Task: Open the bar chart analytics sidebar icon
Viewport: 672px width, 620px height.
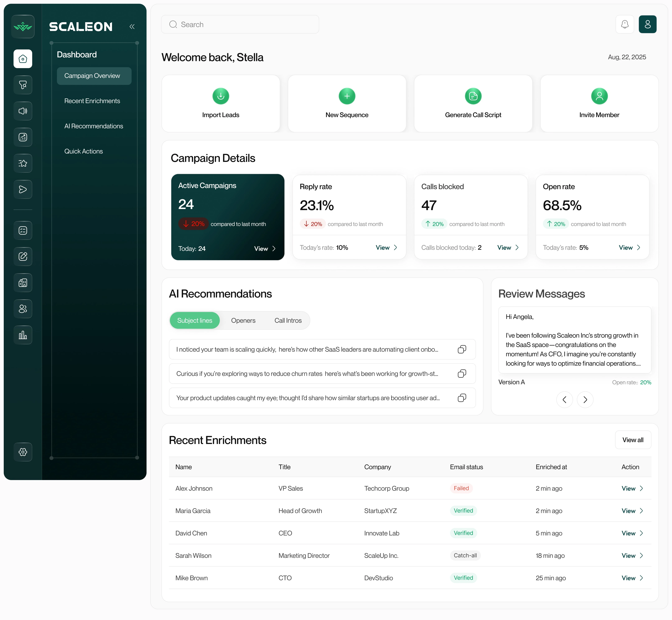Action: [x=23, y=335]
